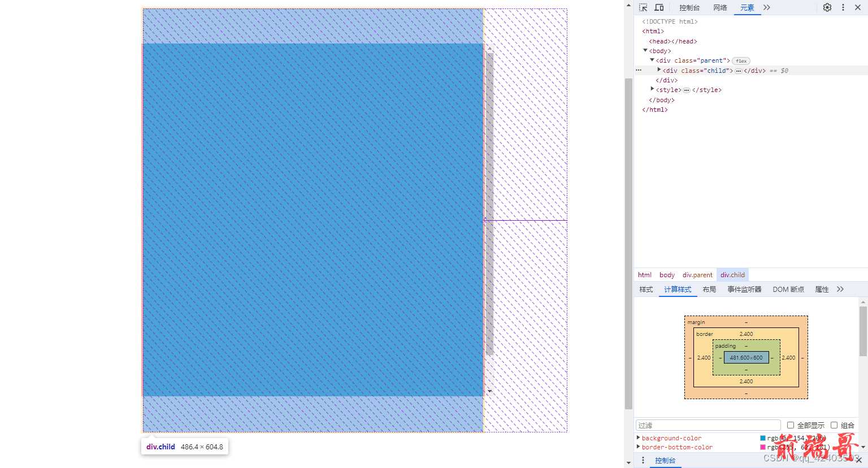Click the background-color blue swatch
Screen dimensions: 868x468
[x=763, y=438]
